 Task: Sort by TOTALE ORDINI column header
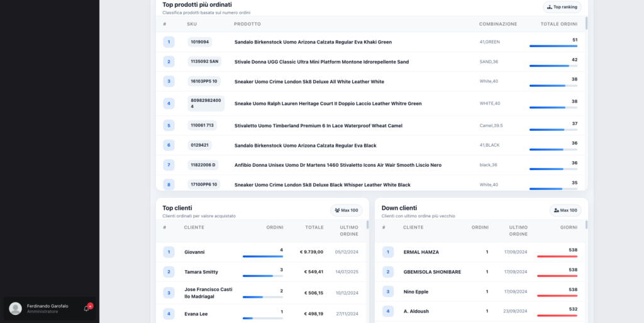pyautogui.click(x=558, y=24)
